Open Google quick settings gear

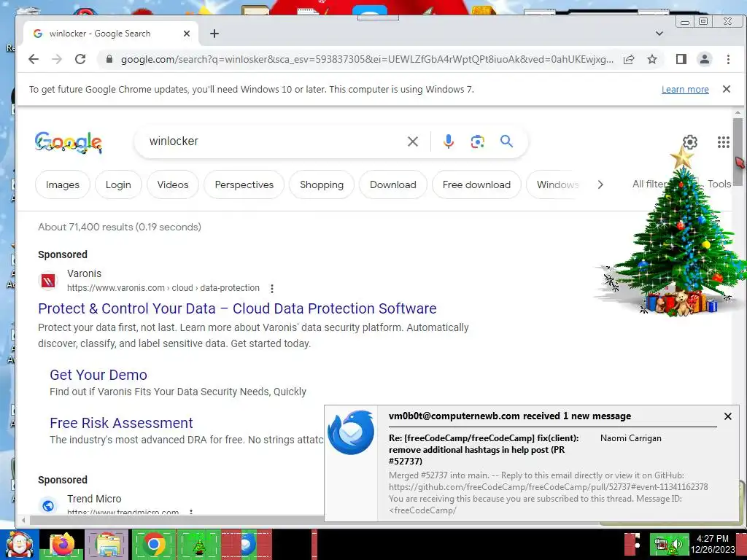coord(690,142)
